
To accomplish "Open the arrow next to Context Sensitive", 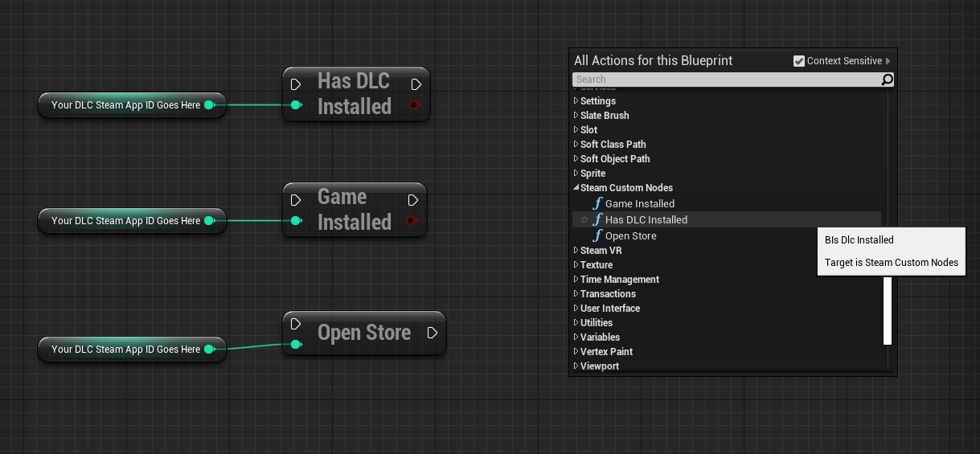I will point(888,61).
